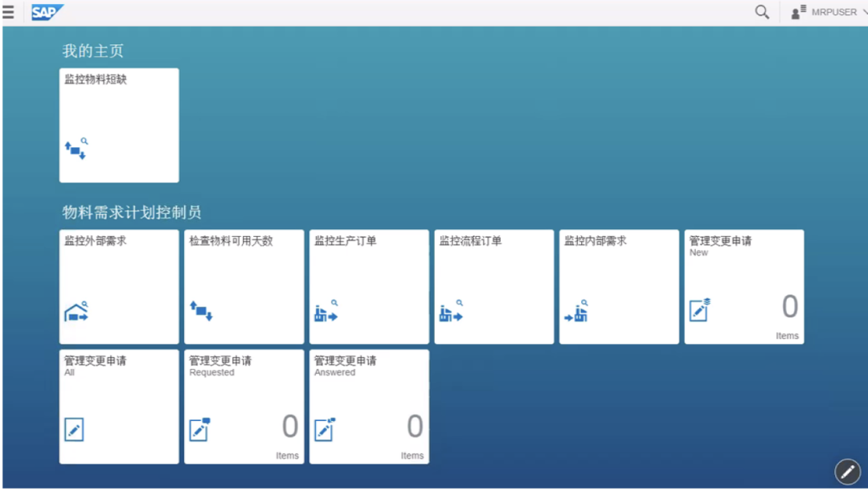Click the factory icon on 监控流程订单 tile
This screenshot has width=868, height=491.
451,312
